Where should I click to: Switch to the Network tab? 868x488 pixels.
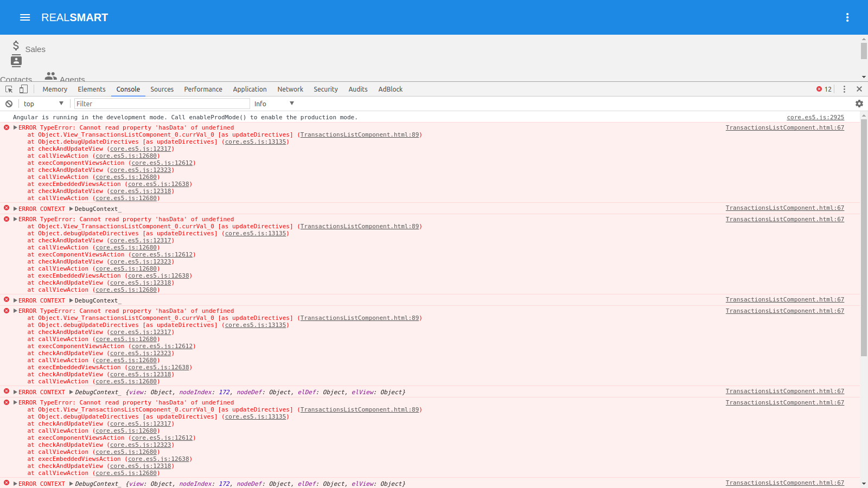click(290, 89)
